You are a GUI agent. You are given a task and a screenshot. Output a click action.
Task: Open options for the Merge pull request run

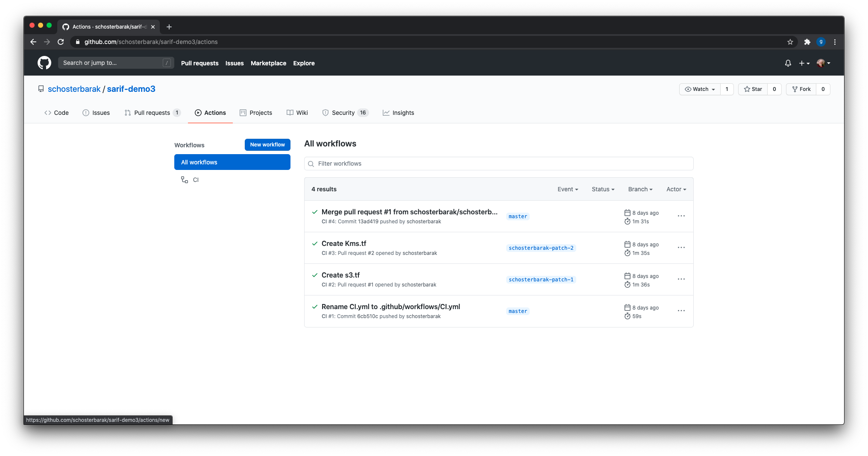click(681, 216)
